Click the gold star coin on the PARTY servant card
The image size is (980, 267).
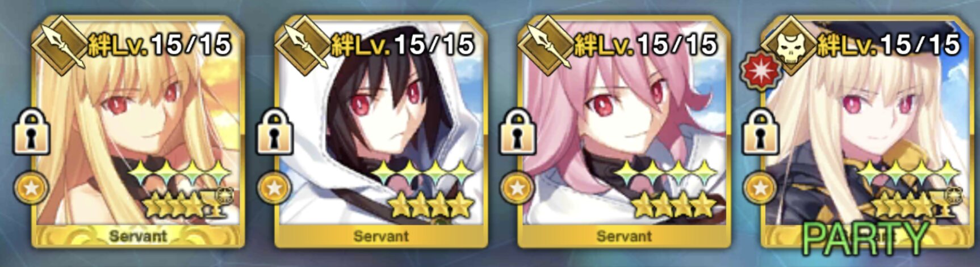click(x=761, y=189)
